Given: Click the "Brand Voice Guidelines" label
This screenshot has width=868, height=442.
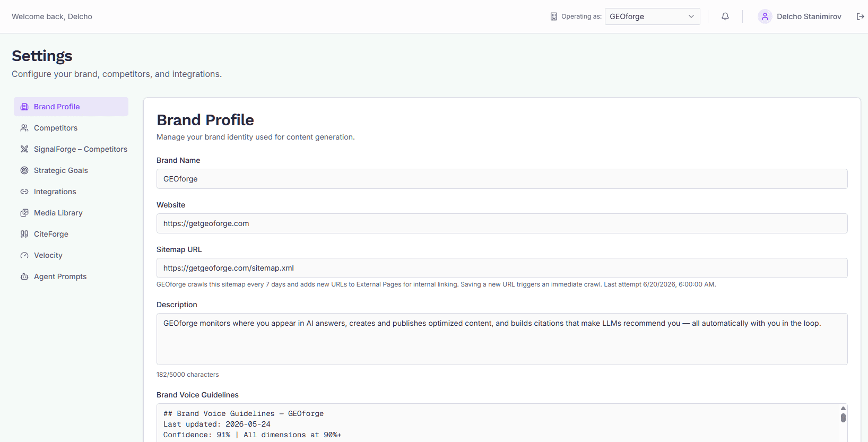Looking at the screenshot, I should pyautogui.click(x=197, y=395).
